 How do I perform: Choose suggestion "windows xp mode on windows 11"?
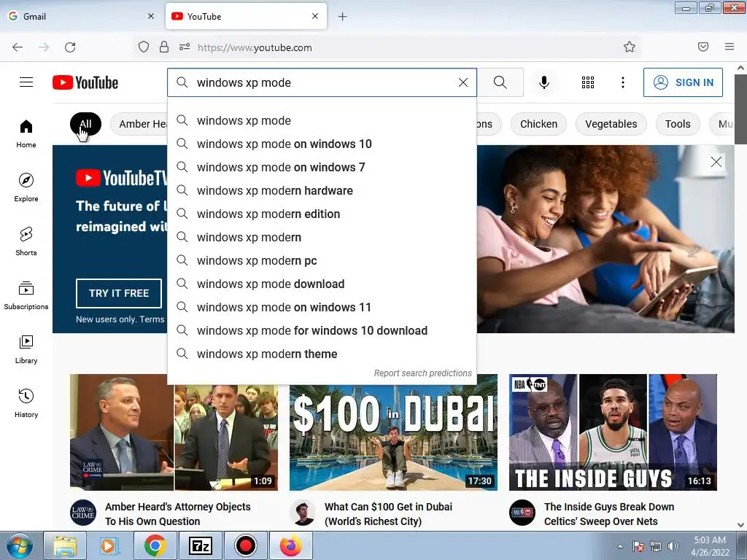pyautogui.click(x=322, y=307)
